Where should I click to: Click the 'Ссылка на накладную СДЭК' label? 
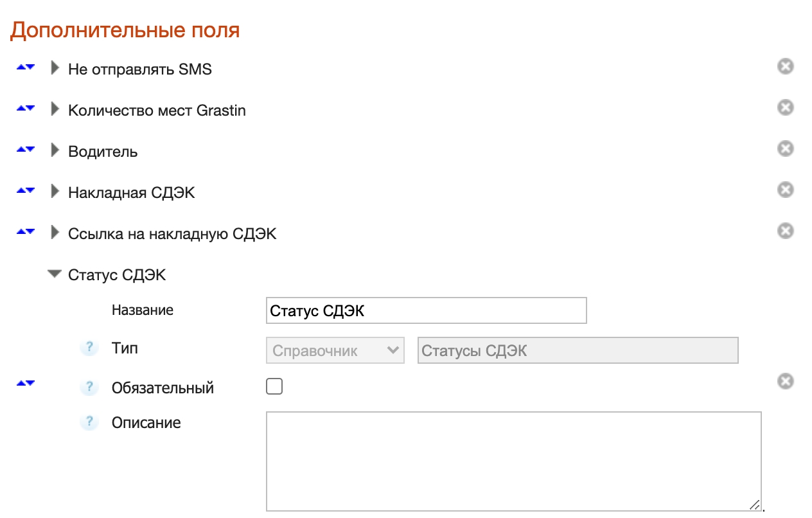(x=172, y=234)
